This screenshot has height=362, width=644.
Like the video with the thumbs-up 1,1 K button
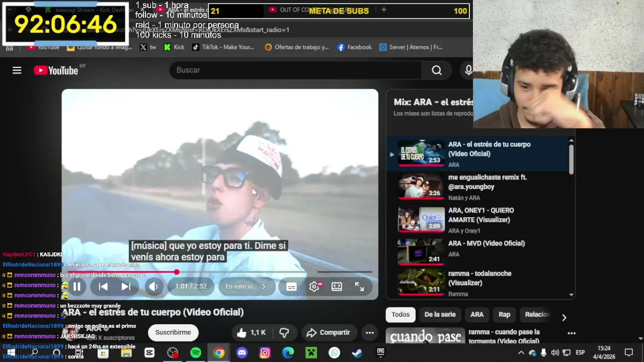(x=252, y=332)
